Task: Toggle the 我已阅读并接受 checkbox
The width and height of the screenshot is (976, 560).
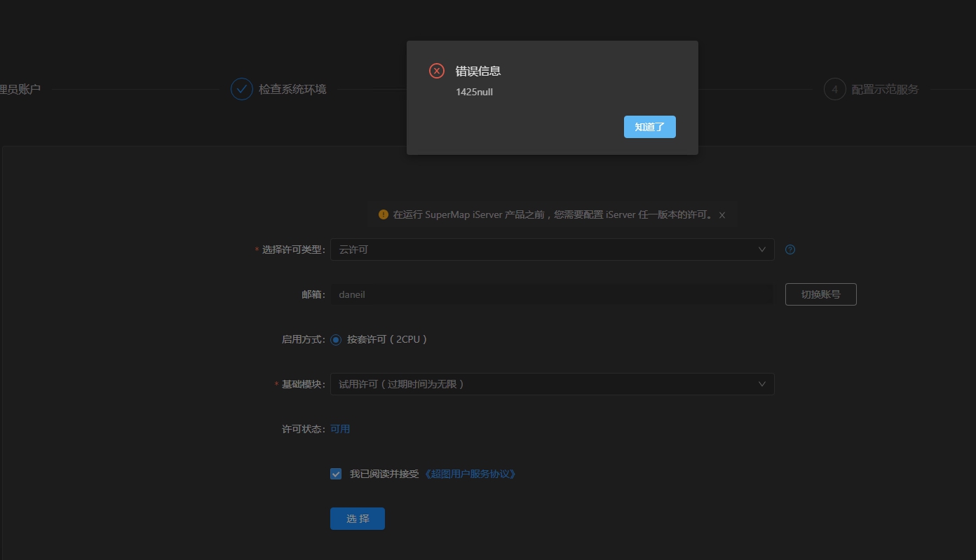Action: pos(336,474)
